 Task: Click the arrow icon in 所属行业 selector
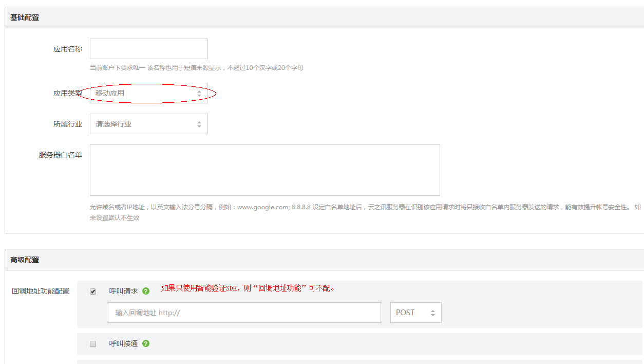(x=199, y=124)
